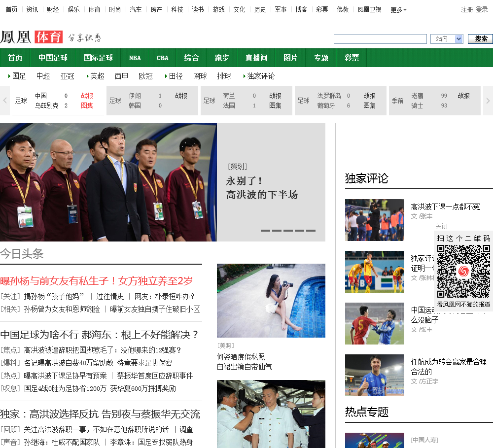Click thumbnail of 任航 thumbs-up

[375, 375]
